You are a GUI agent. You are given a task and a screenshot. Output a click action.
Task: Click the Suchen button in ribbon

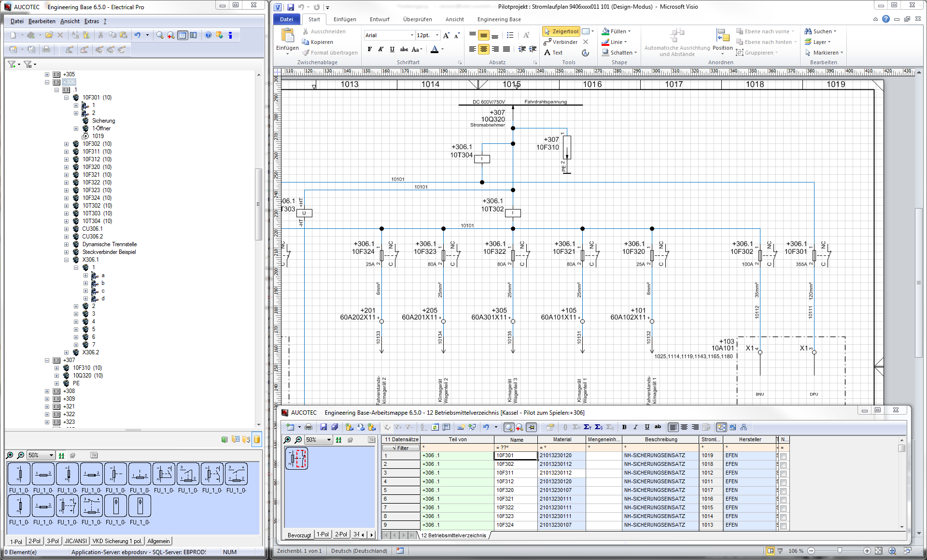coord(820,31)
